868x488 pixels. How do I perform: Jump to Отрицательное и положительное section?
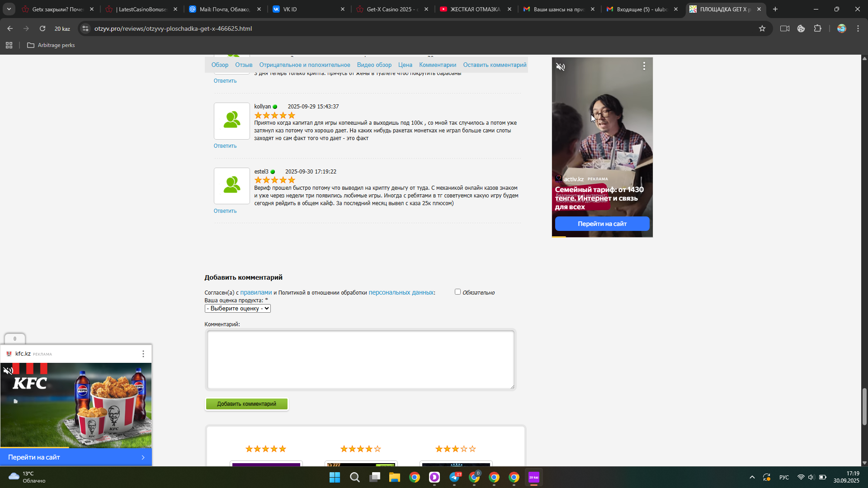(x=304, y=65)
